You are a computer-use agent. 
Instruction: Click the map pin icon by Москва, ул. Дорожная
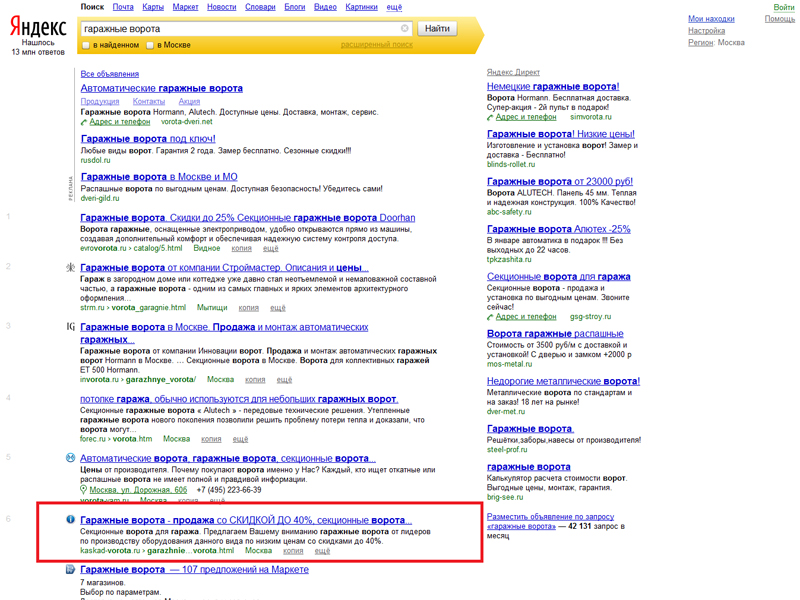click(x=84, y=490)
